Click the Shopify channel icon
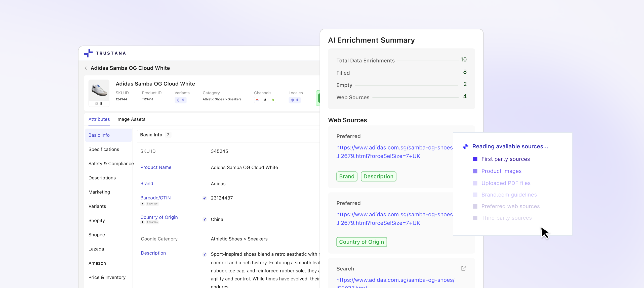 point(273,100)
